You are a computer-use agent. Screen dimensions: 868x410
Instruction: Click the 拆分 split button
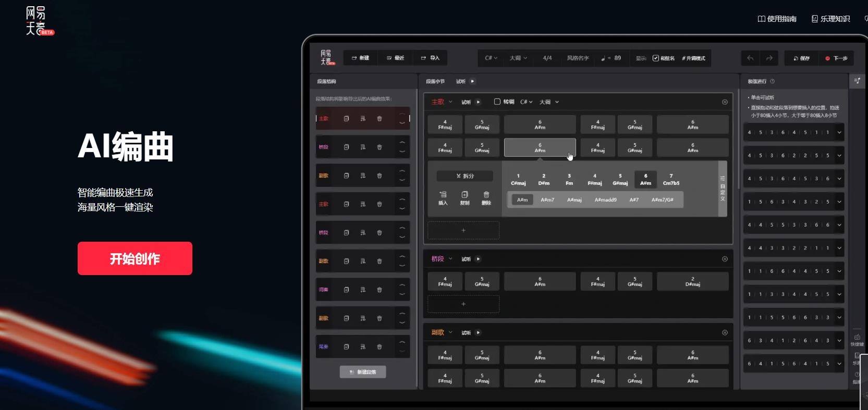pos(464,176)
